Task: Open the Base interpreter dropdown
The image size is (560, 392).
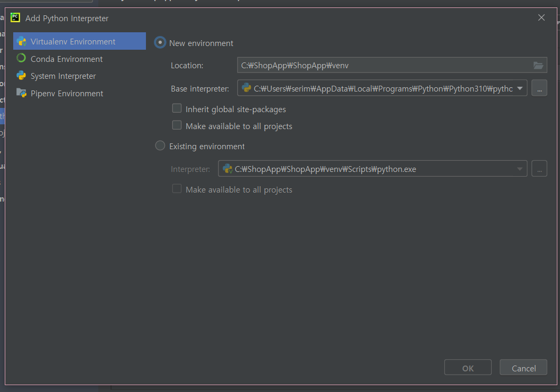Action: (x=519, y=88)
